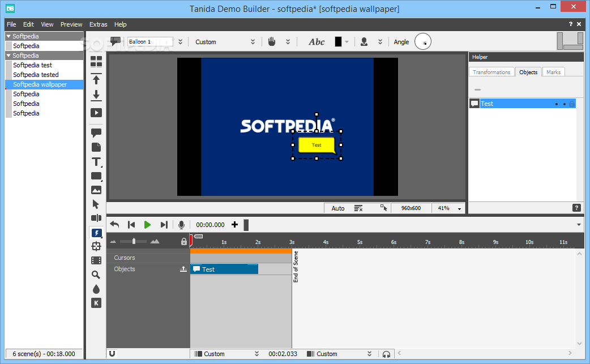The height and width of the screenshot is (364, 590).
Task: Select the K keystroke tool
Action: coord(96,303)
